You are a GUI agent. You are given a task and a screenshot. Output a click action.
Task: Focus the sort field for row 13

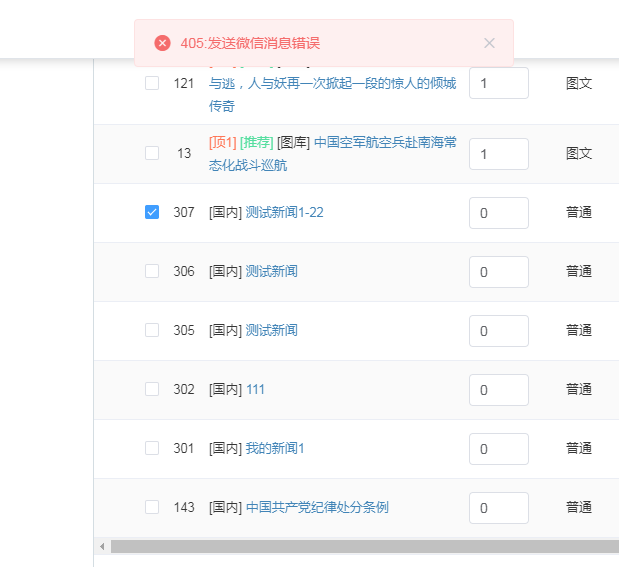[498, 154]
